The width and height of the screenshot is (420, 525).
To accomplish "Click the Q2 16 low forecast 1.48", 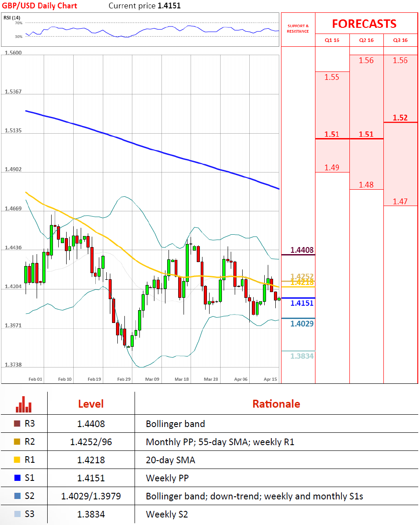I will [x=366, y=185].
